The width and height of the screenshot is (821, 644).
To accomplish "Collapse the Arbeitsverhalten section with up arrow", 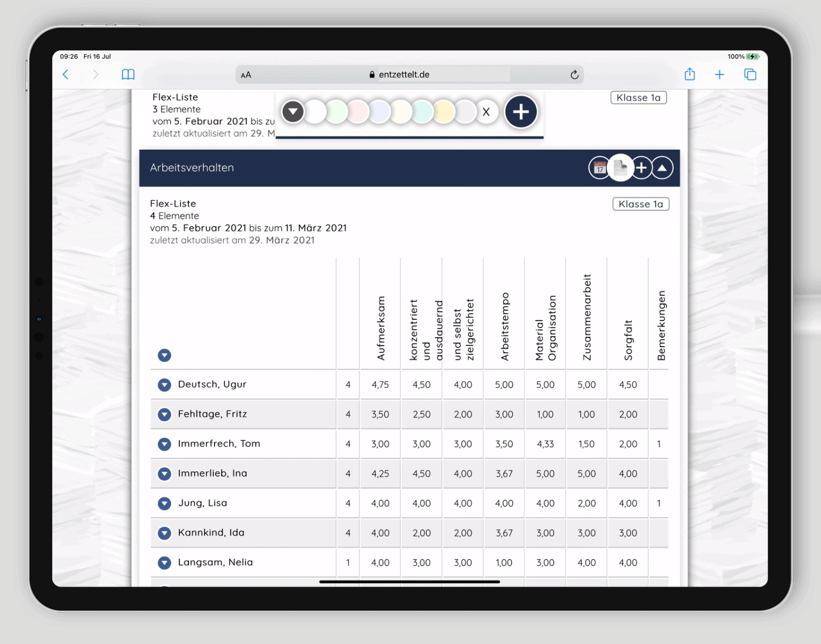I will pyautogui.click(x=662, y=168).
